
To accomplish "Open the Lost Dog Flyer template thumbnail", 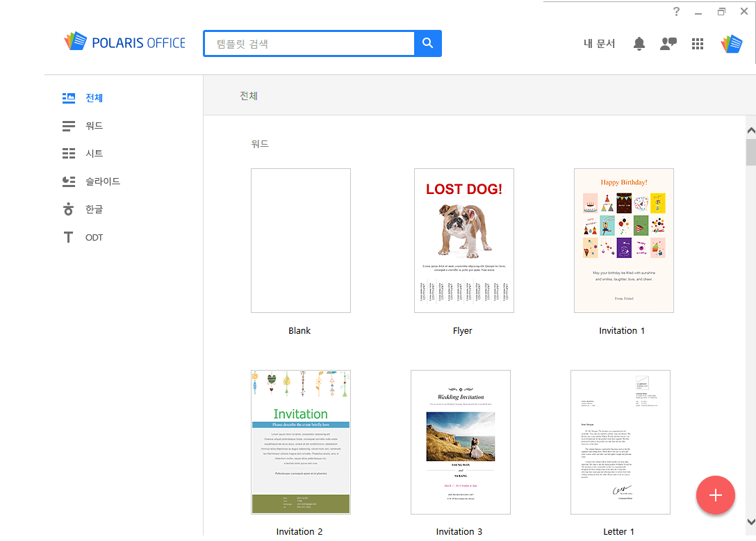I will tap(464, 241).
